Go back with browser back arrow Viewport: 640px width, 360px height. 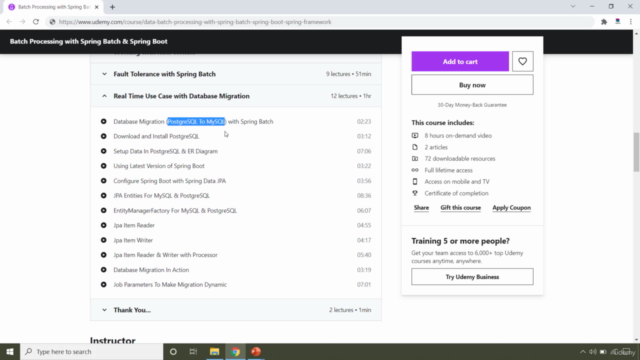pyautogui.click(x=9, y=22)
